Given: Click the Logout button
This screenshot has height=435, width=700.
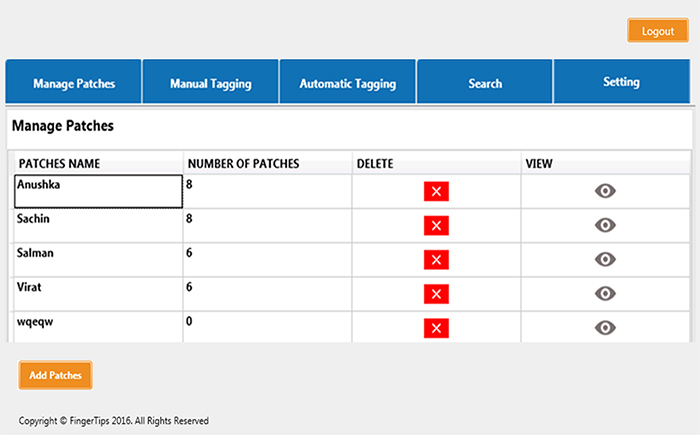Looking at the screenshot, I should pos(657,31).
